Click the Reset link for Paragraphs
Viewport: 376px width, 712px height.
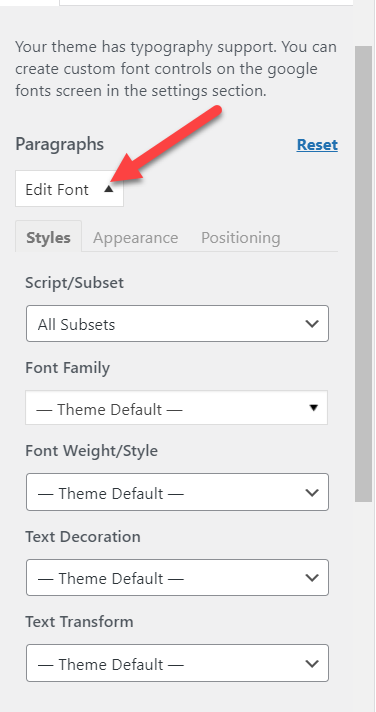click(317, 145)
